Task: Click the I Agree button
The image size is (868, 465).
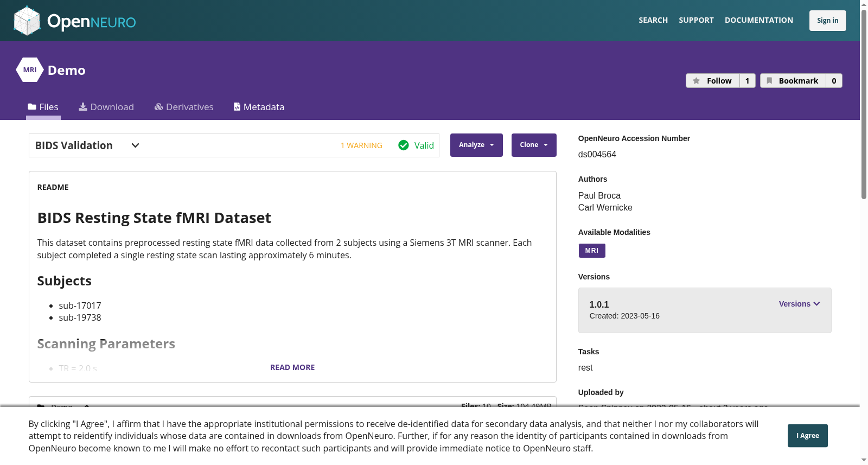Action: [x=808, y=436]
